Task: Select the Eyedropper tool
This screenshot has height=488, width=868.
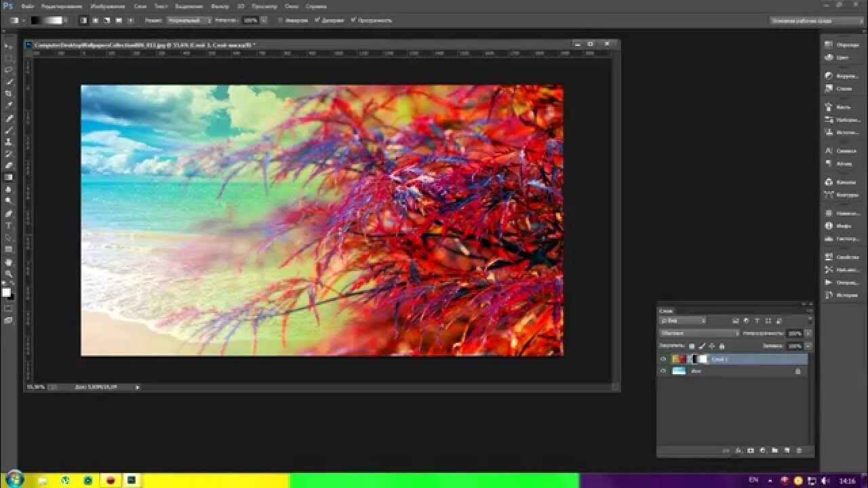Action: click(9, 106)
